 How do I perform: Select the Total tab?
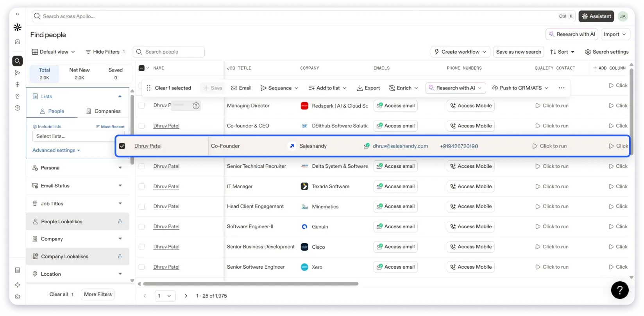44,74
